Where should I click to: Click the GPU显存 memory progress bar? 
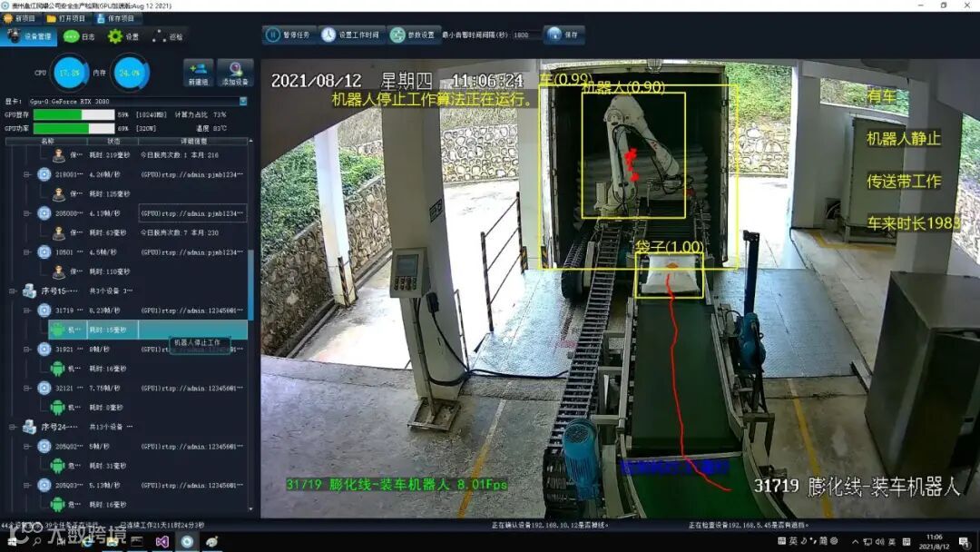pyautogui.click(x=73, y=114)
